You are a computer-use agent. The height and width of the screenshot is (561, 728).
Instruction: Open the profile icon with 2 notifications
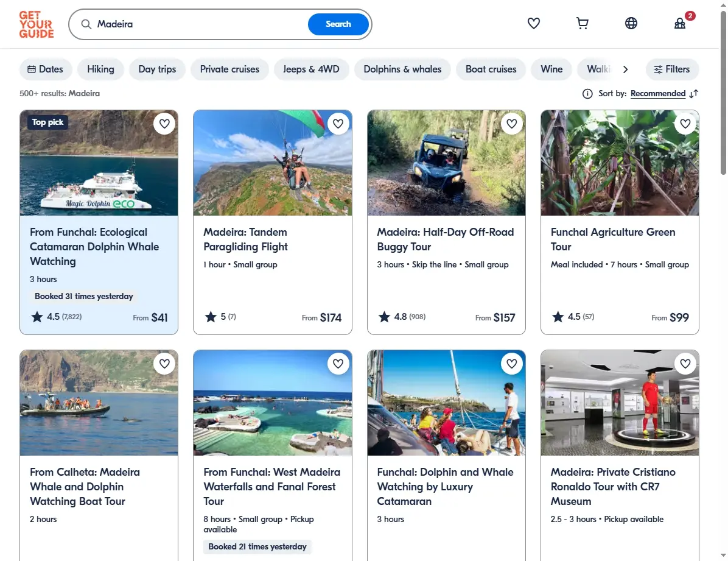coord(680,23)
